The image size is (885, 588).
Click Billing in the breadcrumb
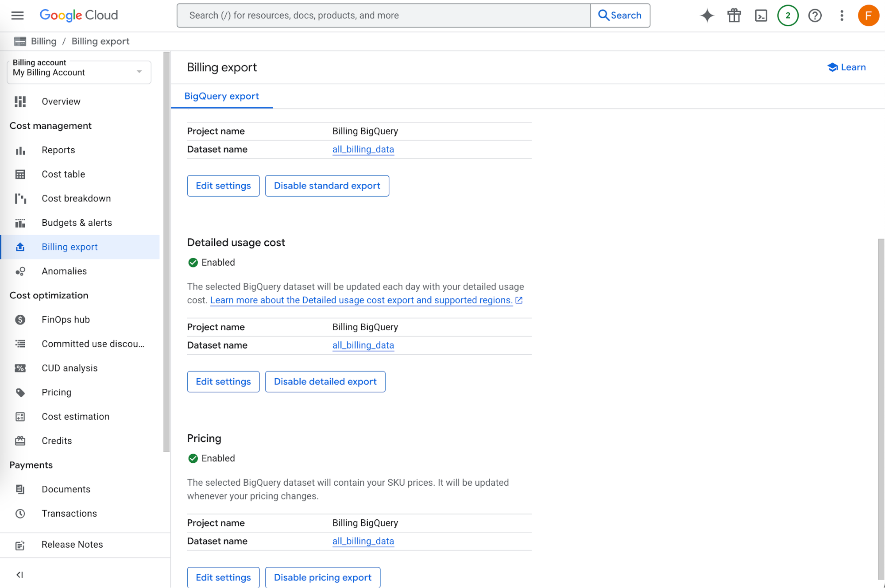coord(44,41)
